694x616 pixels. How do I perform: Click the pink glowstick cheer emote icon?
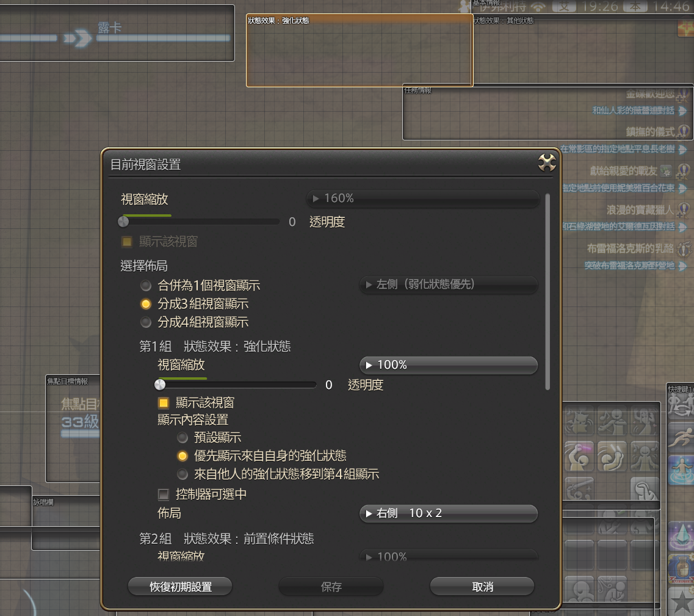579,456
